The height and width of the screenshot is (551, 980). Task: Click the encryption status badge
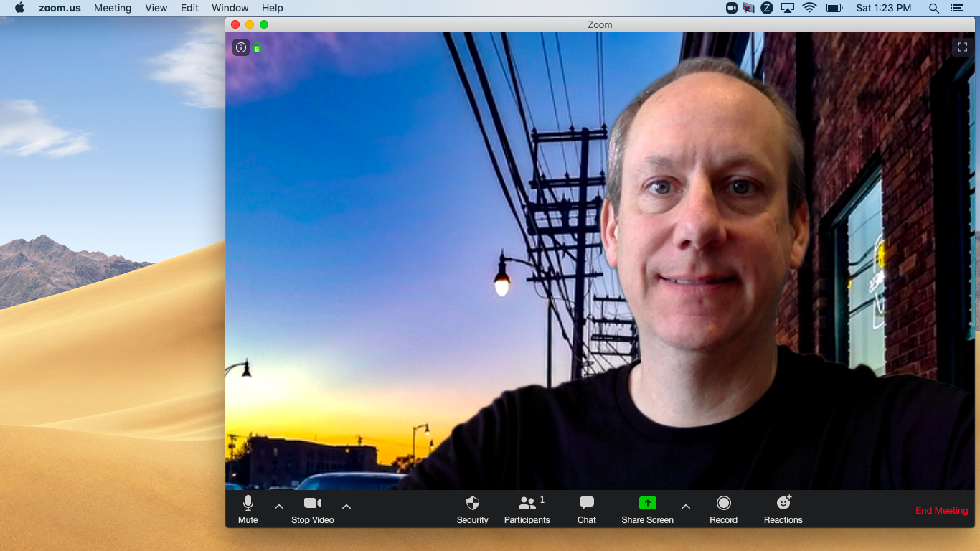click(x=257, y=47)
